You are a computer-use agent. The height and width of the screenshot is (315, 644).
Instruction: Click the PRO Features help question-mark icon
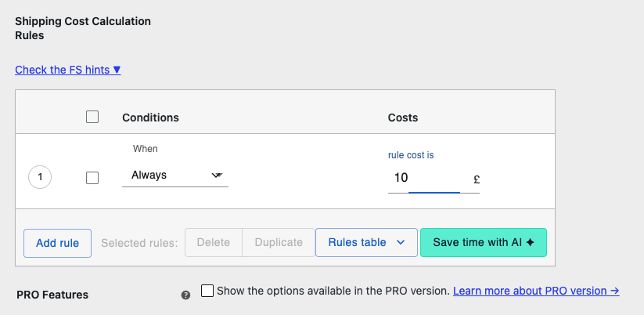coord(185,295)
